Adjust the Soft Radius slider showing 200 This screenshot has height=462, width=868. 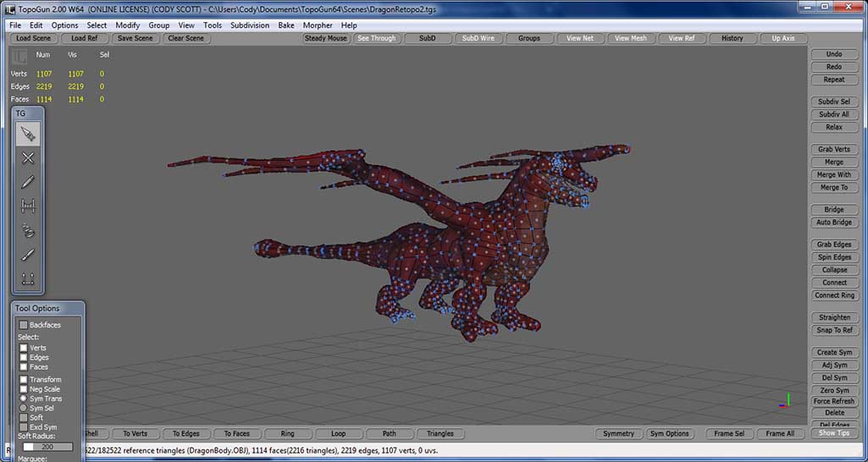click(47, 447)
